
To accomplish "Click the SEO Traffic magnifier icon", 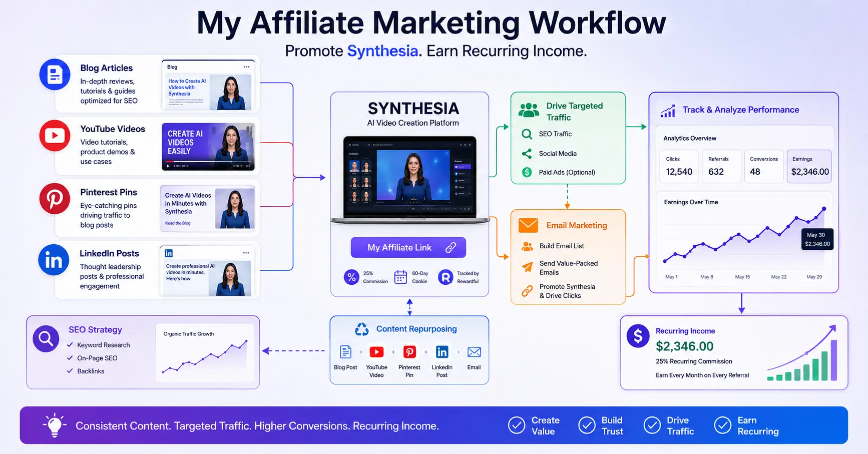I will pos(527,134).
